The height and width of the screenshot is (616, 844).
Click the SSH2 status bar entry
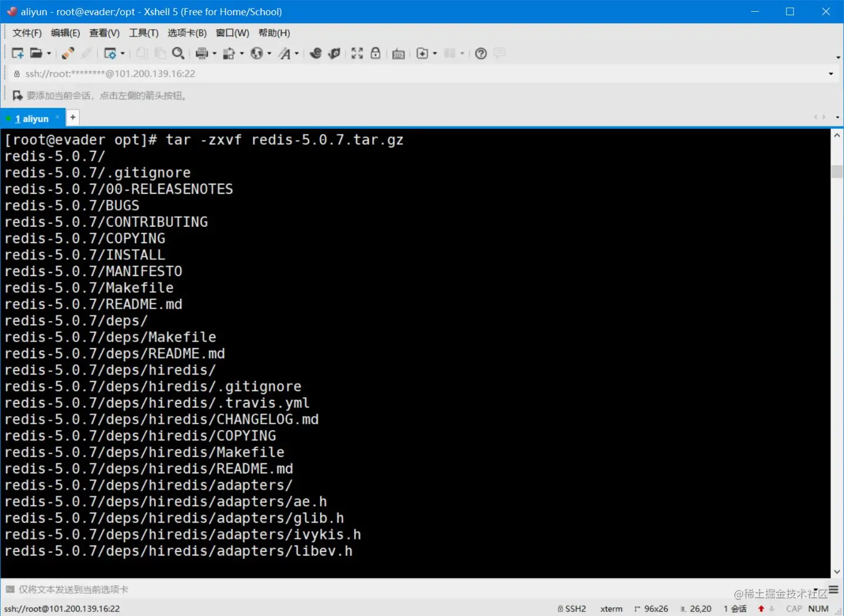(x=572, y=609)
